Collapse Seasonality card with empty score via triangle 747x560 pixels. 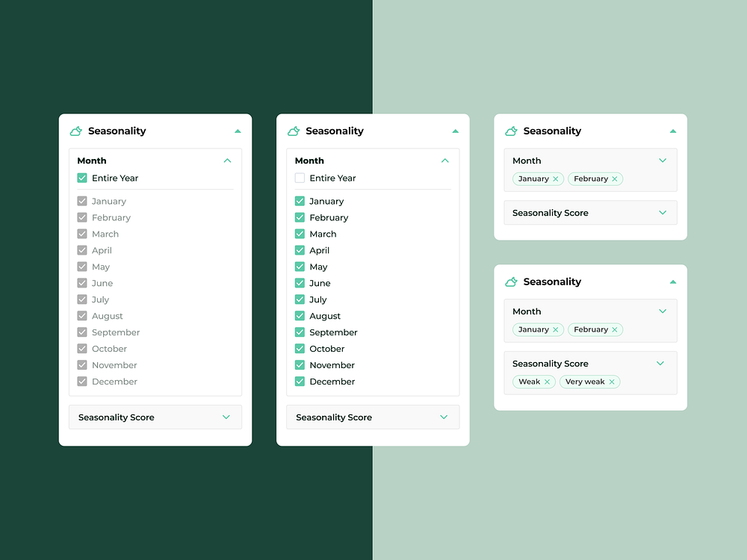pyautogui.click(x=673, y=131)
